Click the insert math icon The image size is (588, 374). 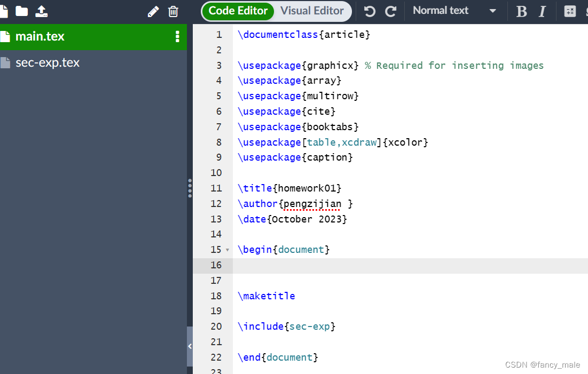pos(570,12)
